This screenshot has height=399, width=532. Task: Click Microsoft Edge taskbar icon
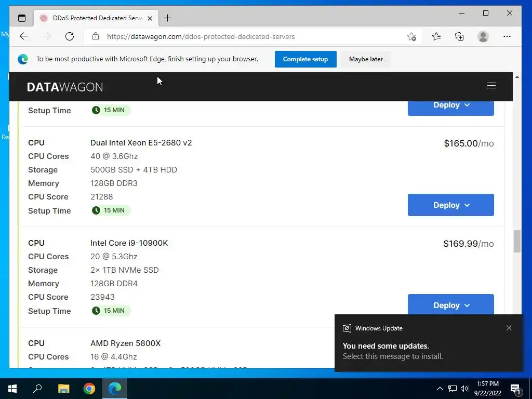(x=115, y=389)
